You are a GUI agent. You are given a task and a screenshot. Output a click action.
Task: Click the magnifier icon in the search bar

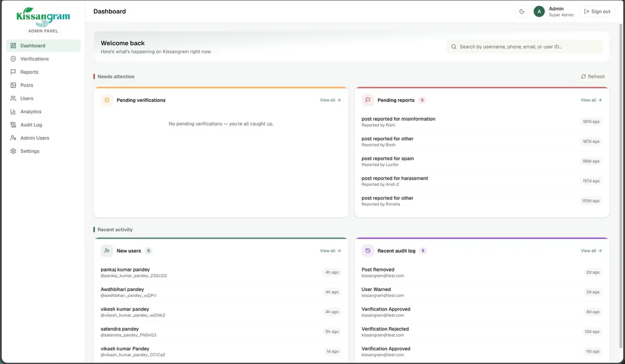(x=454, y=47)
